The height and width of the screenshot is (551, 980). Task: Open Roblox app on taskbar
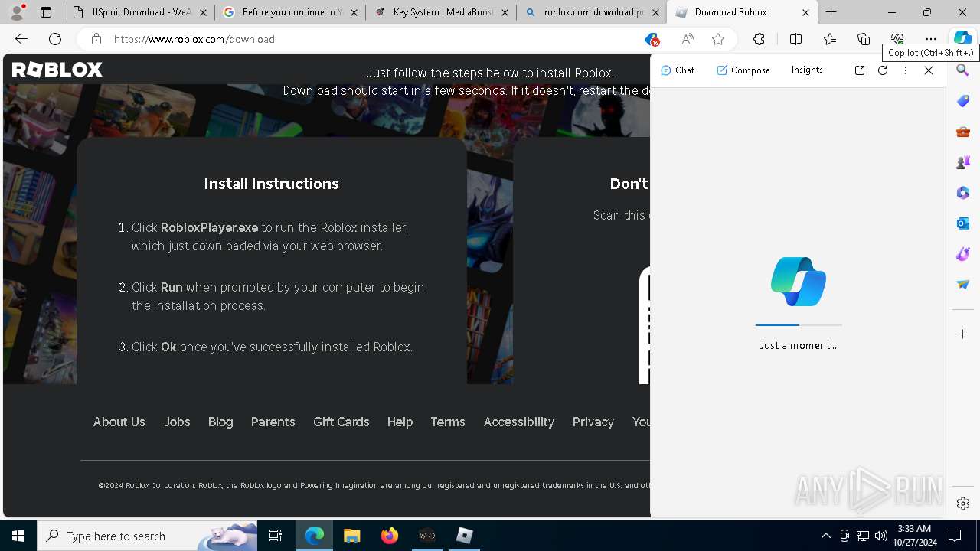click(x=465, y=536)
